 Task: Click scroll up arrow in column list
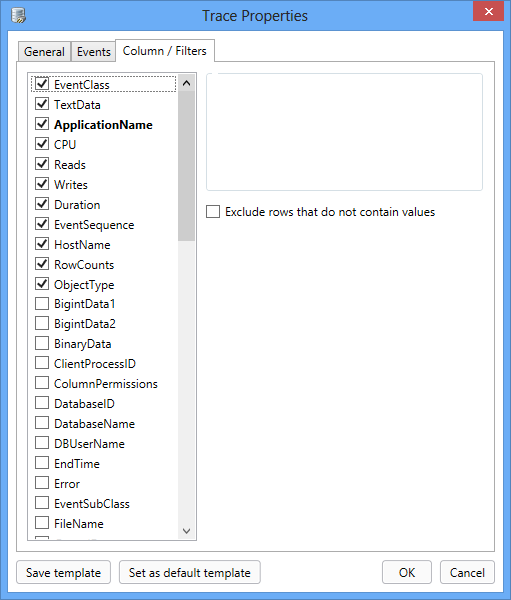tap(186, 83)
